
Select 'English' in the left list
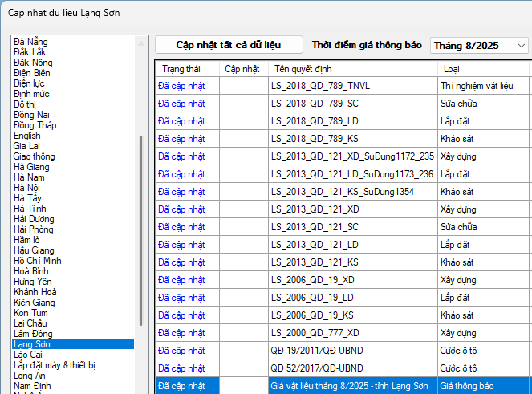tap(27, 136)
